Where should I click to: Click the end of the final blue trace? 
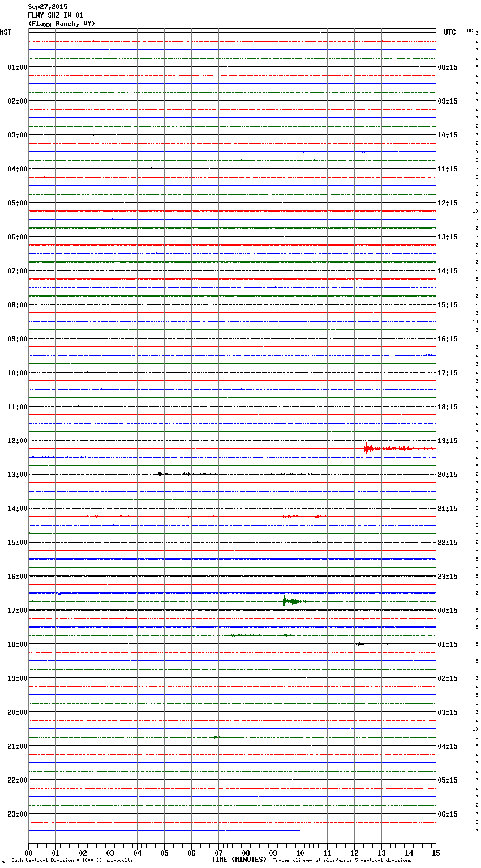click(x=299, y=831)
